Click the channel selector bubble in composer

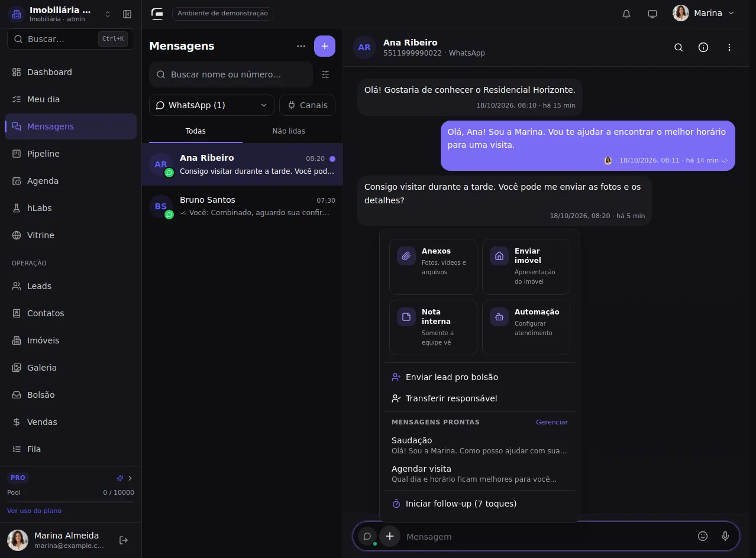pos(367,536)
